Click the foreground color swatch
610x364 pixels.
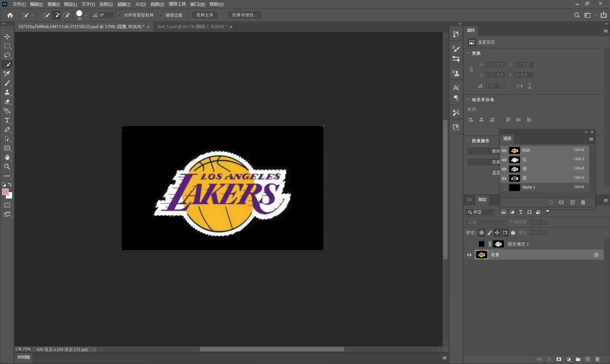pyautogui.click(x=5, y=192)
